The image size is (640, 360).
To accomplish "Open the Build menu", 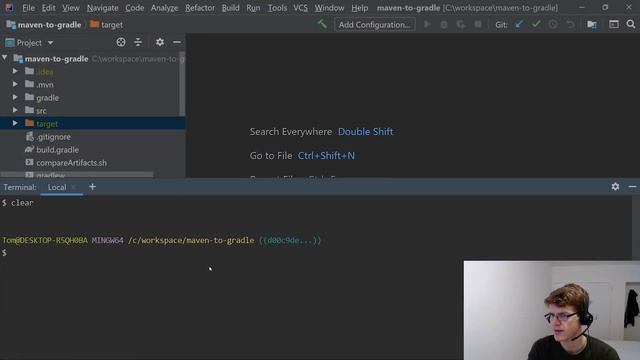I will pos(231,8).
